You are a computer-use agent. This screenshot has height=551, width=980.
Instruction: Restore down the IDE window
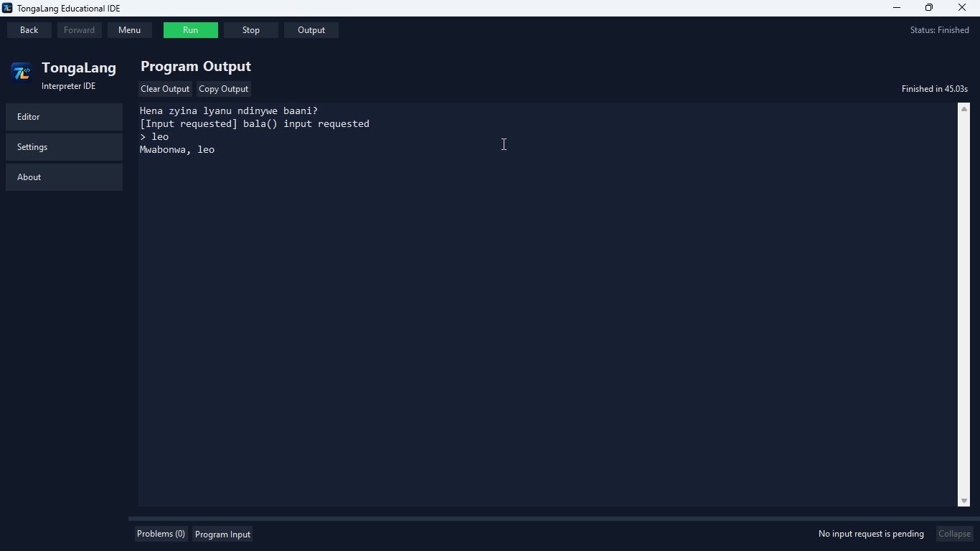(929, 8)
